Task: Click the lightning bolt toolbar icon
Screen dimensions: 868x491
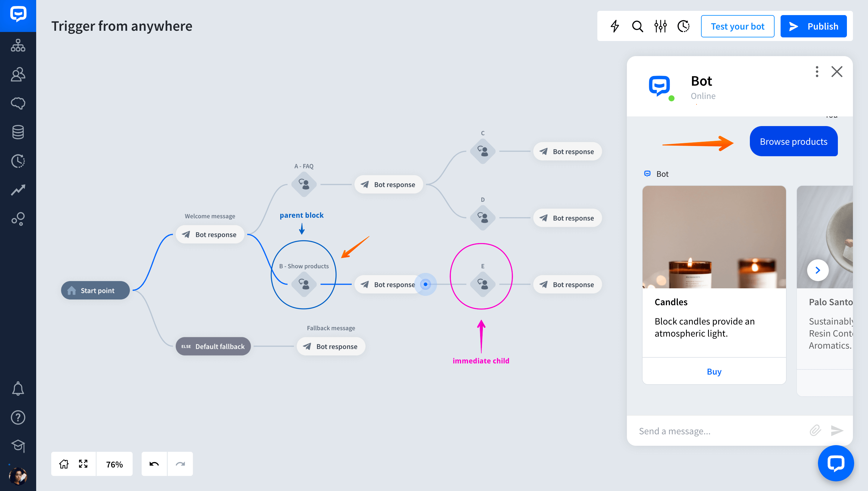Action: coord(615,26)
